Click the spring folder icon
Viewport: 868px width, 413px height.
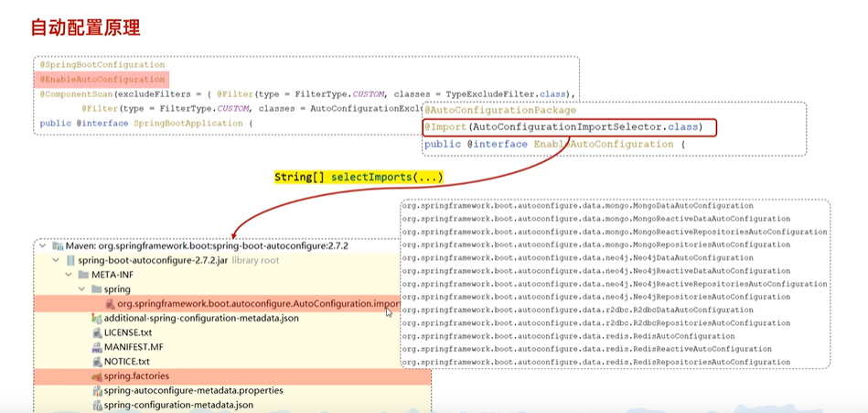[x=96, y=288]
